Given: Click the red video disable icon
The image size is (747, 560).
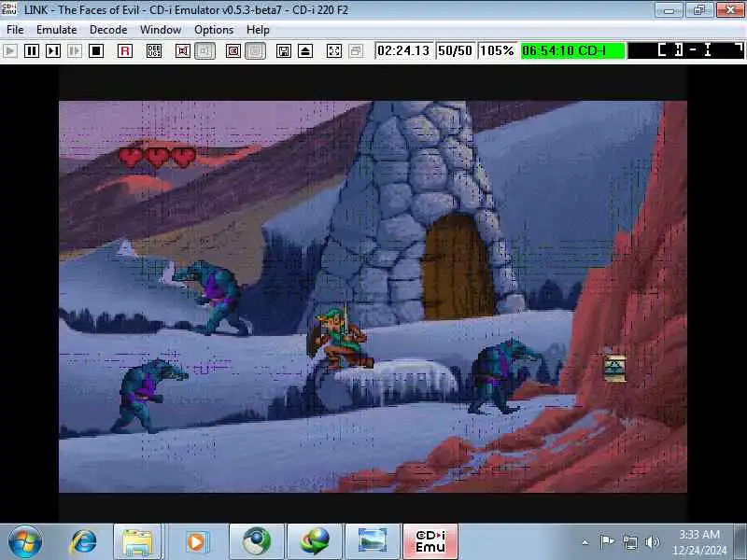Looking at the screenshot, I should click(x=233, y=51).
